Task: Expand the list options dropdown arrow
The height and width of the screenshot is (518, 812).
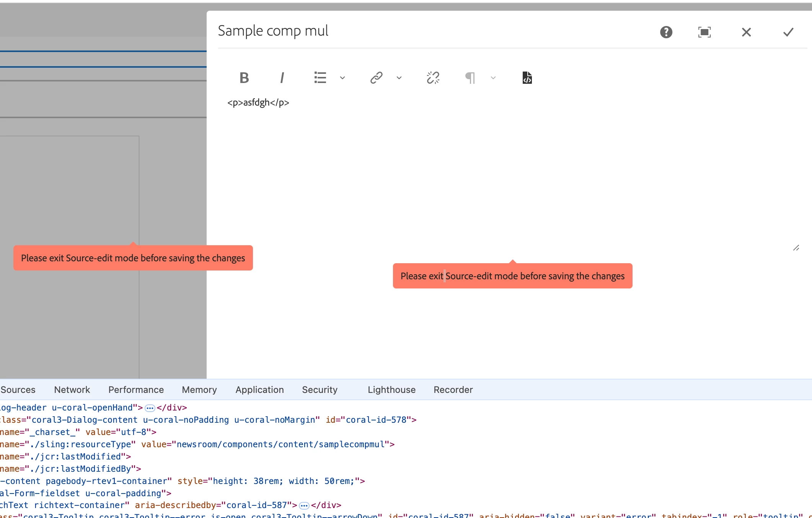Action: coord(342,78)
